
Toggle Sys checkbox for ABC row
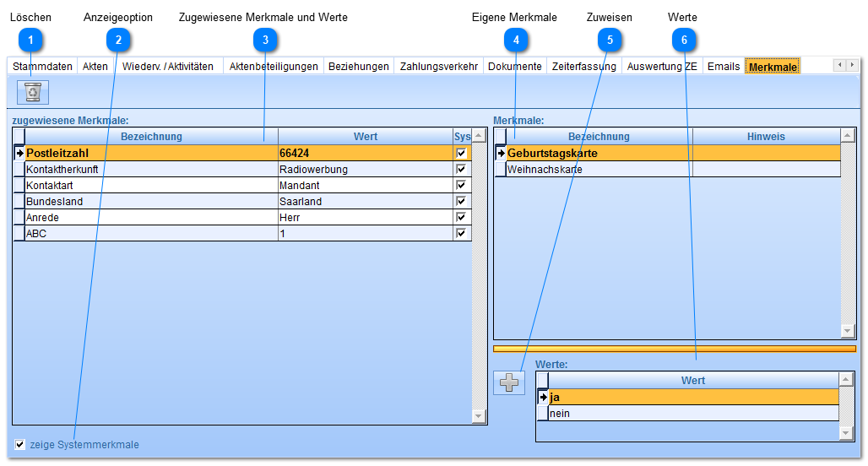point(461,234)
